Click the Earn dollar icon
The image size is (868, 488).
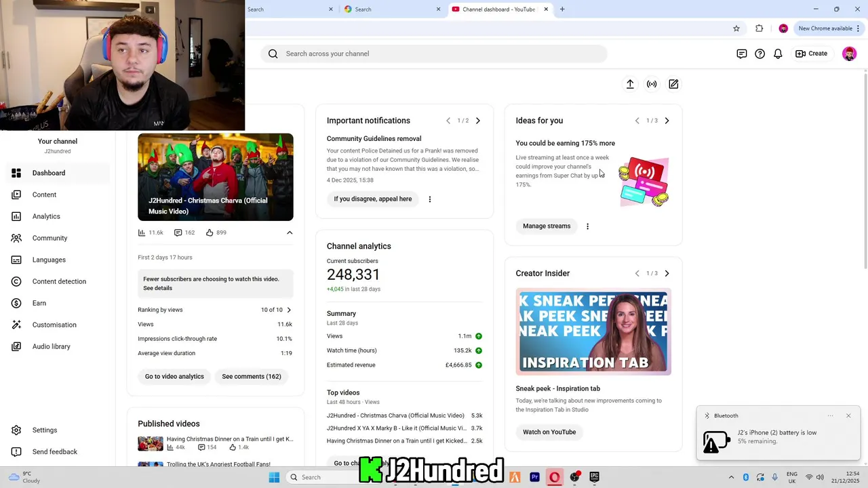click(x=17, y=303)
